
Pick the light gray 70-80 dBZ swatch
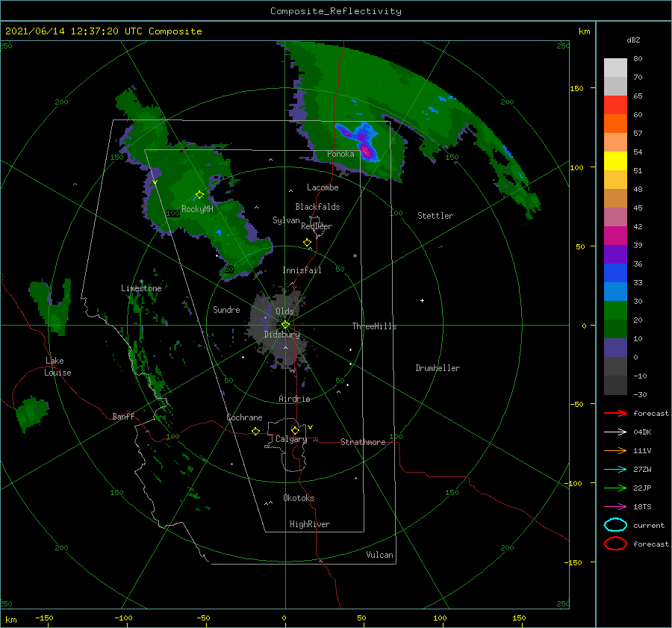615,68
